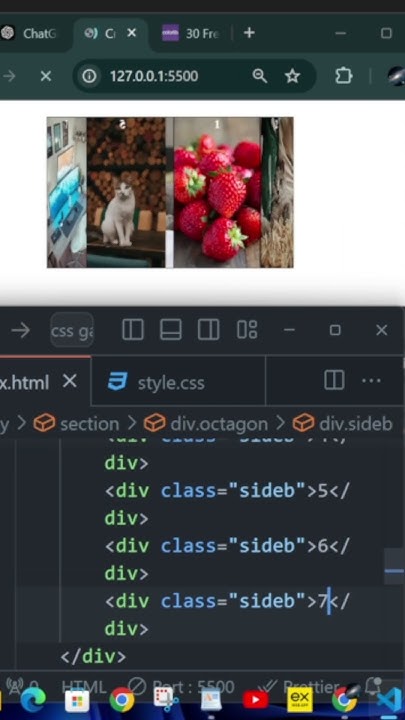Open a new browser tab

tap(249, 33)
